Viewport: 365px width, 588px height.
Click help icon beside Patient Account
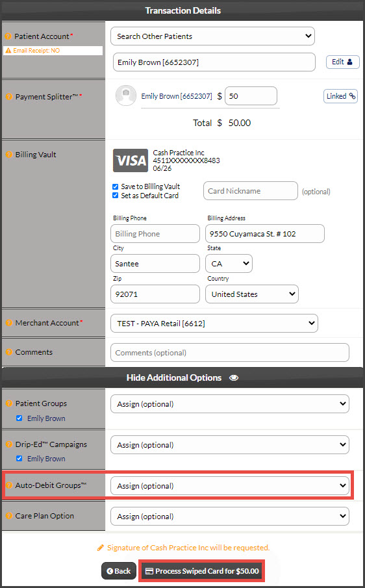click(x=8, y=36)
